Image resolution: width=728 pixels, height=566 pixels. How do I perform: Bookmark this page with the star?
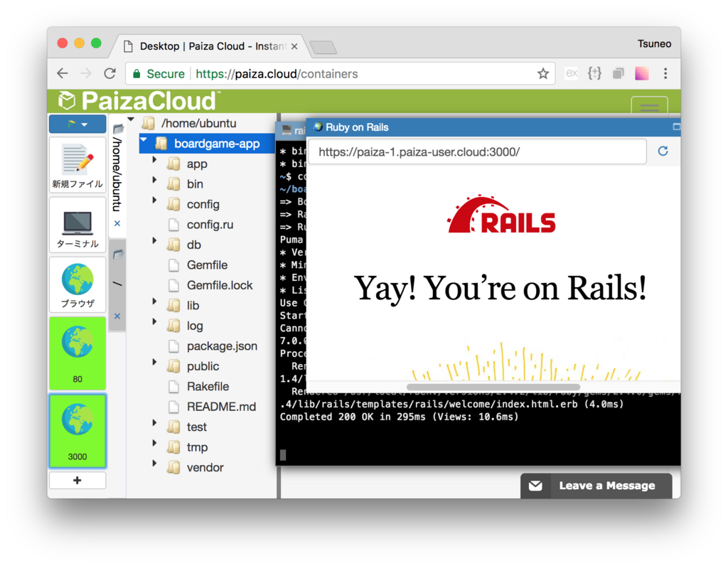(542, 73)
